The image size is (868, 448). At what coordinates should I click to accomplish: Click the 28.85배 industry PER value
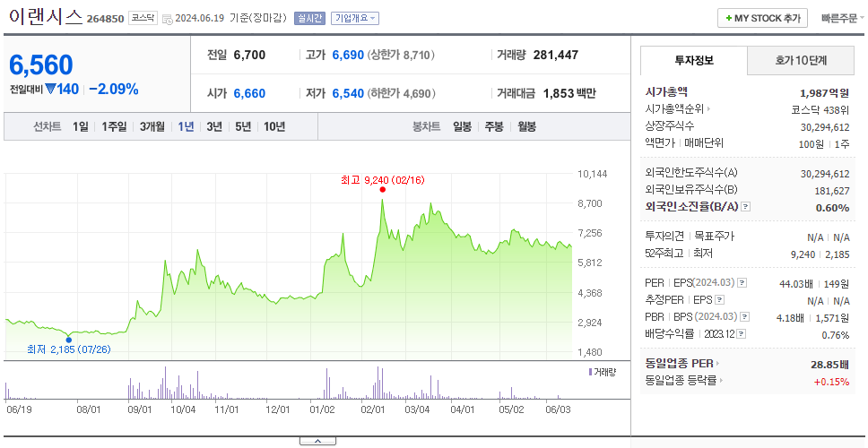click(x=829, y=365)
